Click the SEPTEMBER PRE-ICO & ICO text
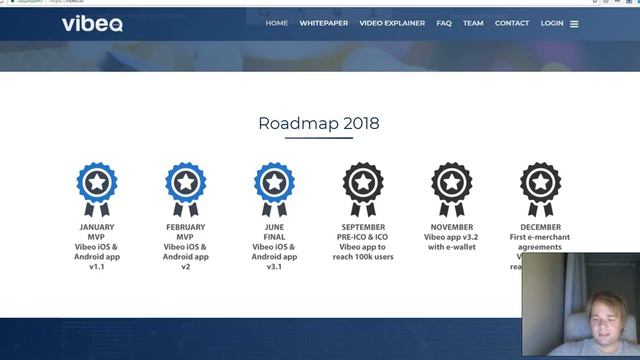This screenshot has height=360, width=640. coord(363,242)
